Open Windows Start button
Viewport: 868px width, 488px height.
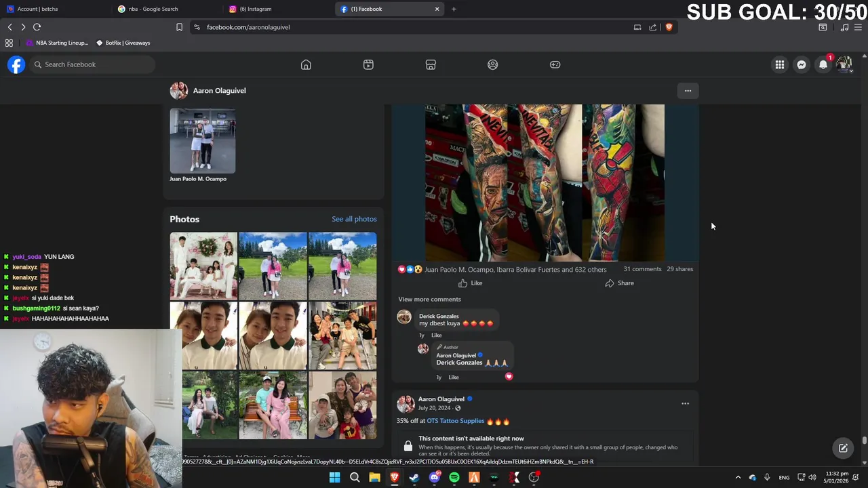tap(334, 477)
